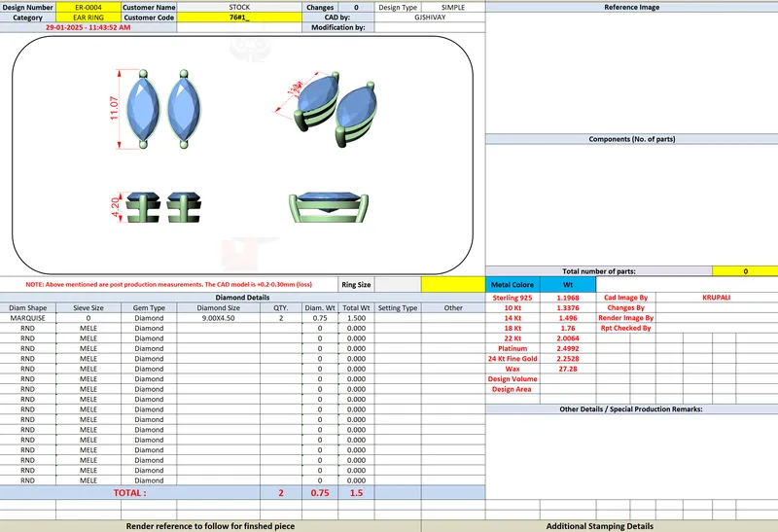
Task: Click the Additional Stamping Details header
Action: pyautogui.click(x=600, y=526)
